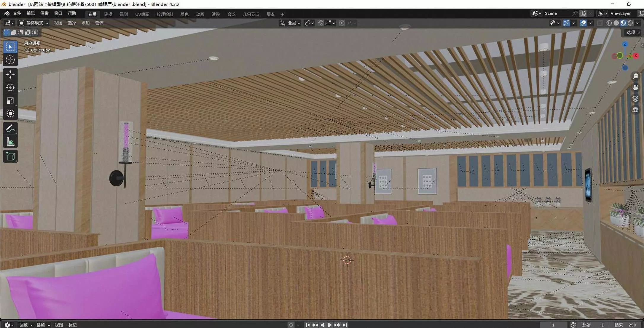644x328 pixels.
Task: Toggle viewport gizmo display
Action: 566,23
